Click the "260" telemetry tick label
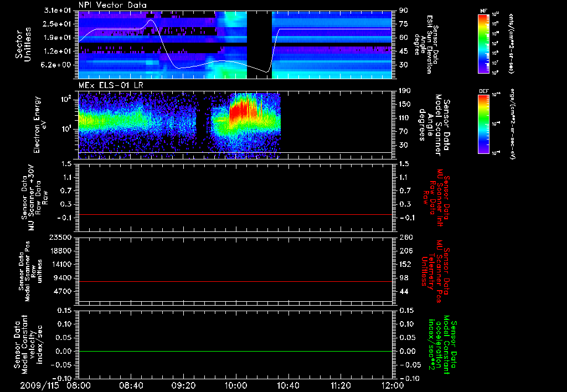 405,237
